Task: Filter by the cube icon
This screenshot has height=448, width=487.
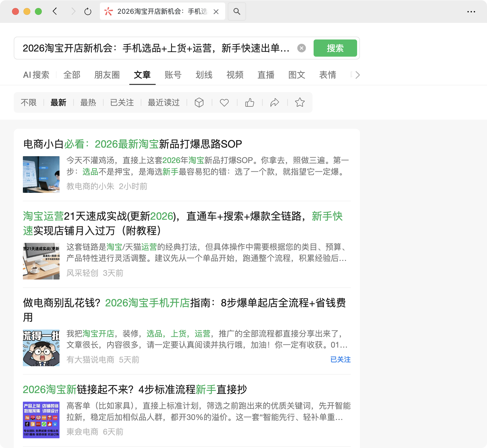Action: [x=199, y=102]
